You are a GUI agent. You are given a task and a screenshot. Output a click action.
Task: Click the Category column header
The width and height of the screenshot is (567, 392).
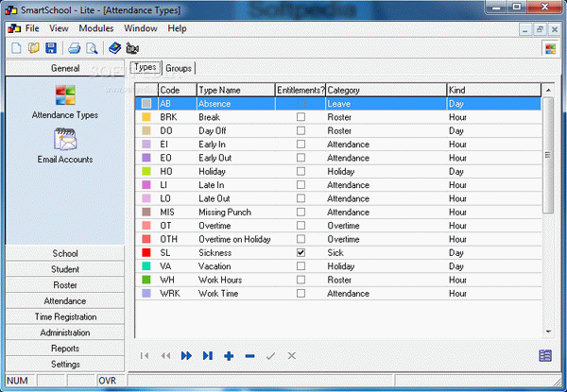(387, 90)
